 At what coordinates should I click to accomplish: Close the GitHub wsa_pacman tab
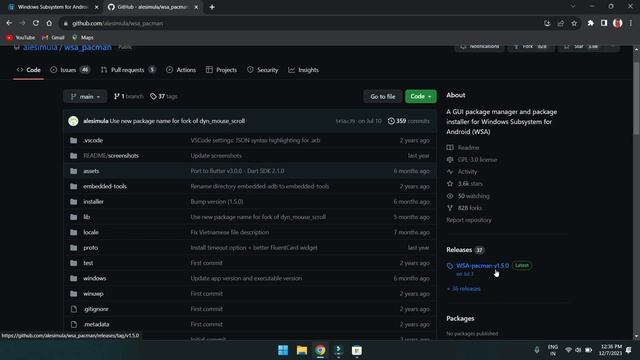point(196,7)
